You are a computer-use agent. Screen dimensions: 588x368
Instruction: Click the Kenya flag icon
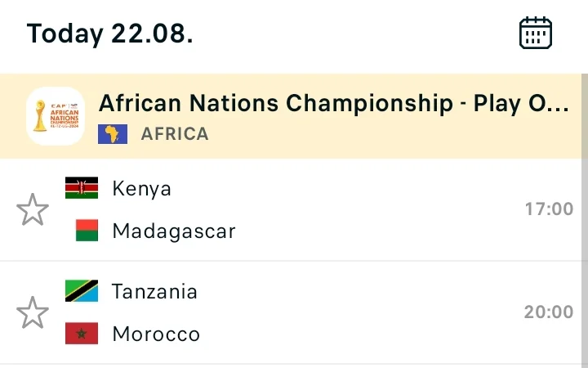(82, 188)
